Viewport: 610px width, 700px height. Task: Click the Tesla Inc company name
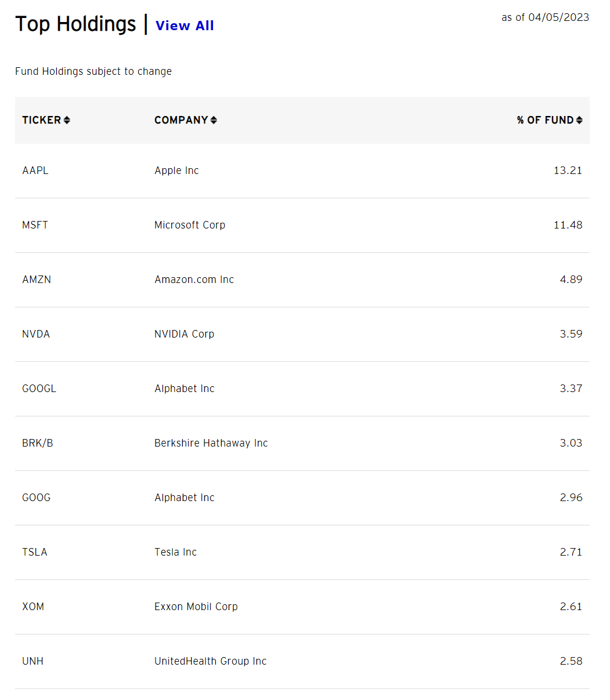pyautogui.click(x=175, y=552)
